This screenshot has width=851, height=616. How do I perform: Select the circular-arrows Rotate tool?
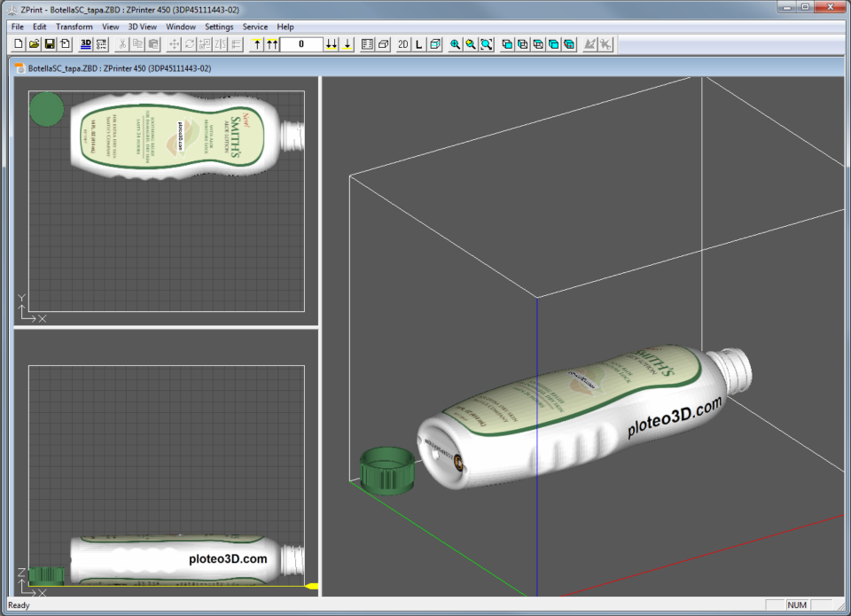tap(190, 44)
